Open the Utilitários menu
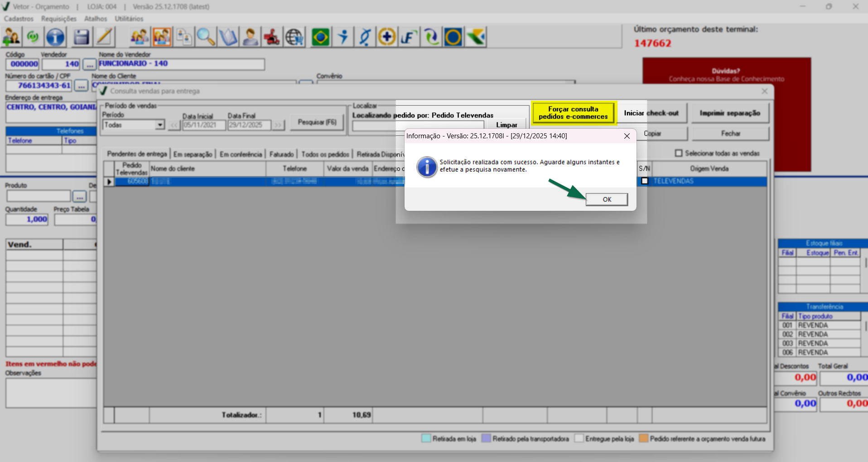Image resolution: width=868 pixels, height=462 pixels. [129, 19]
